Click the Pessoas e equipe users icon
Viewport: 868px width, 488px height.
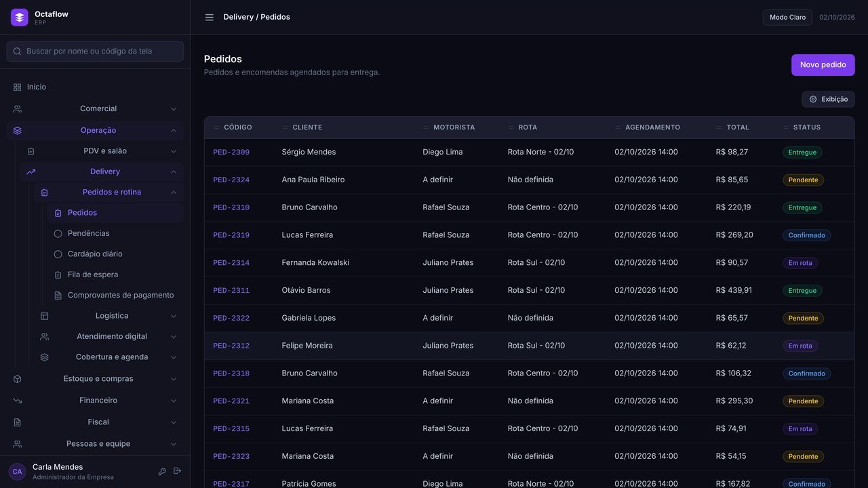(18, 444)
